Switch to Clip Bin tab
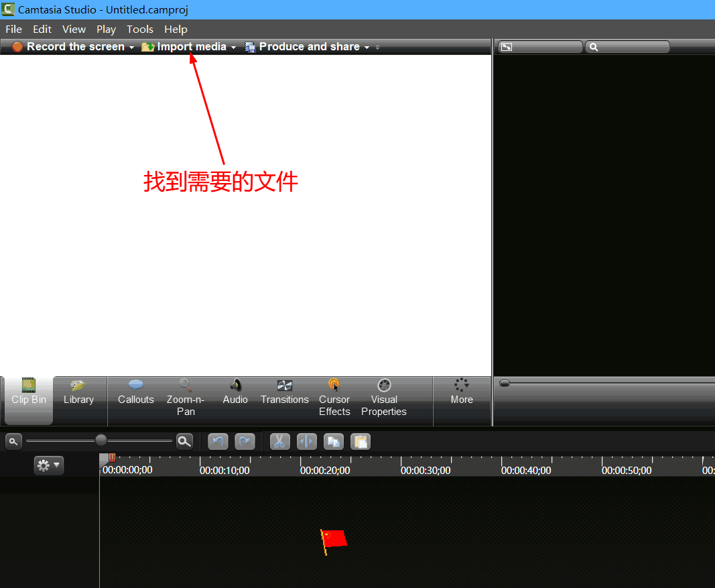The image size is (715, 588). (x=29, y=400)
